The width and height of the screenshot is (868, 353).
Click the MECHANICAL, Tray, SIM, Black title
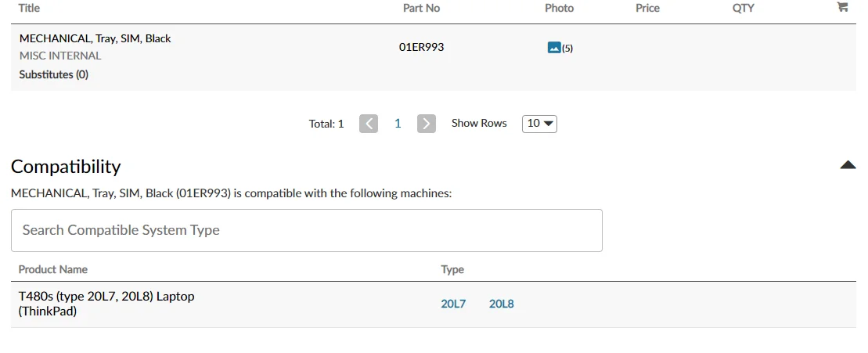pos(95,38)
